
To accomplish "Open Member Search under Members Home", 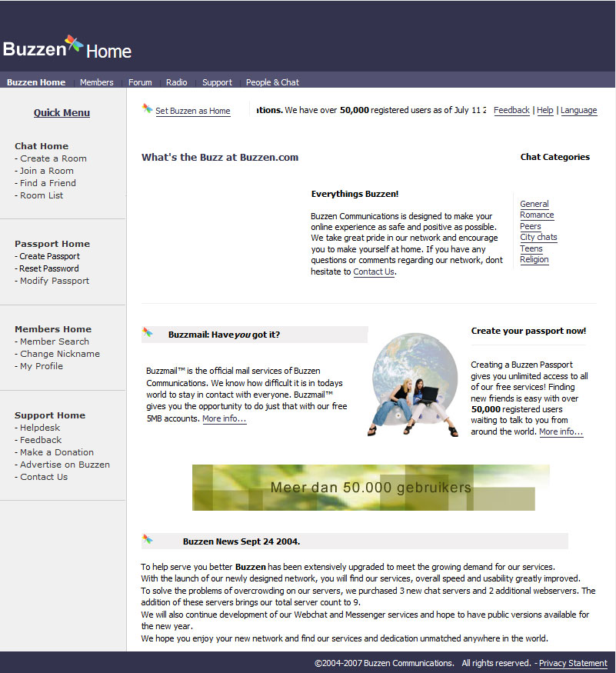I will coord(55,341).
